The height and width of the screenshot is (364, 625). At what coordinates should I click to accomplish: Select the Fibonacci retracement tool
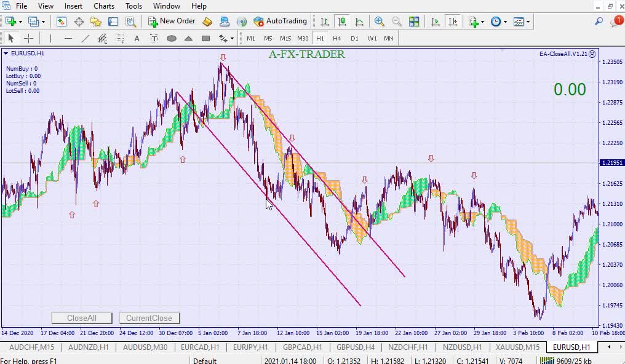119,38
